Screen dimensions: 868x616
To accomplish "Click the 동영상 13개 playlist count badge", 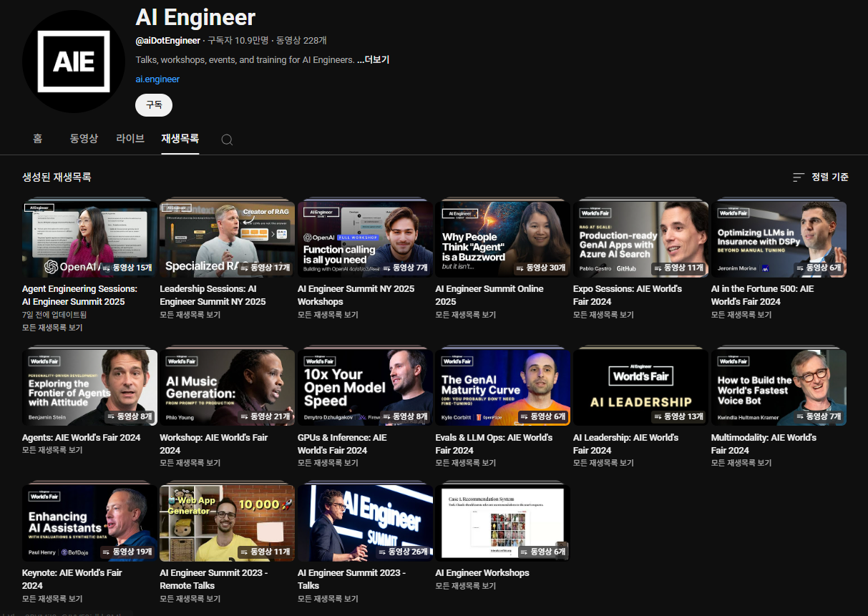I will pos(678,416).
